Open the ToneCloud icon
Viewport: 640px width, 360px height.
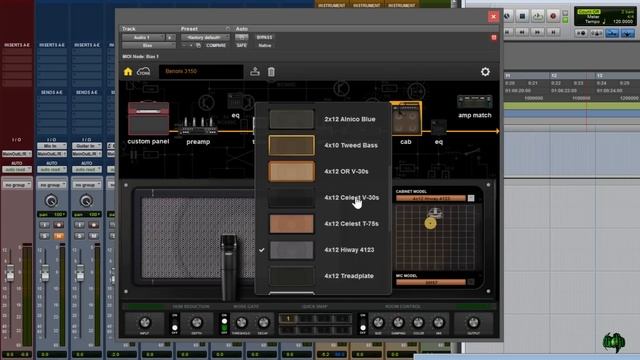point(143,72)
